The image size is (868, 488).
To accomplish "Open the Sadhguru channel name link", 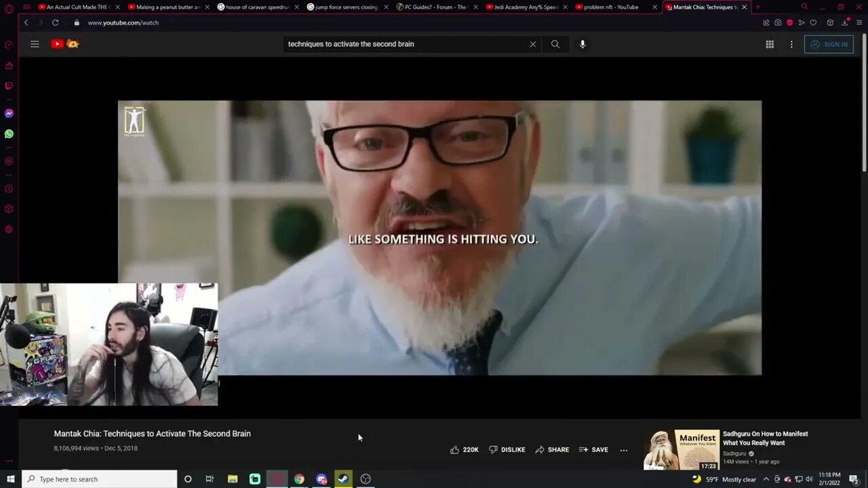I will (734, 453).
